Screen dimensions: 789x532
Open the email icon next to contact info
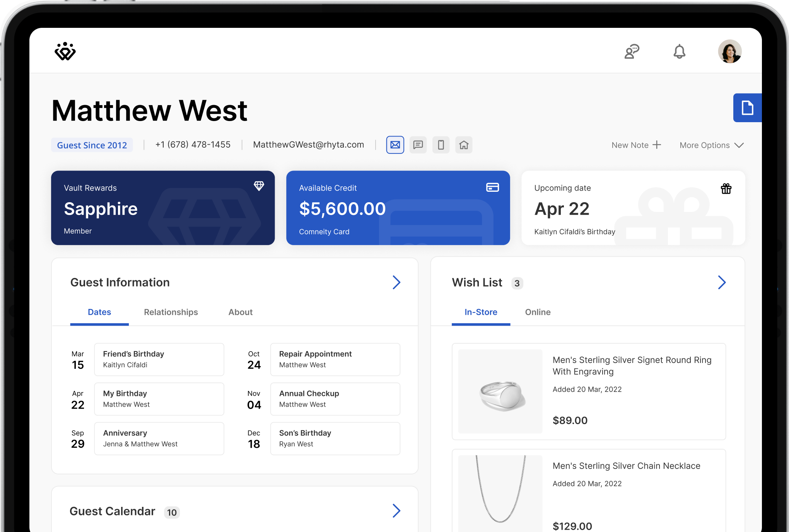[x=395, y=145]
